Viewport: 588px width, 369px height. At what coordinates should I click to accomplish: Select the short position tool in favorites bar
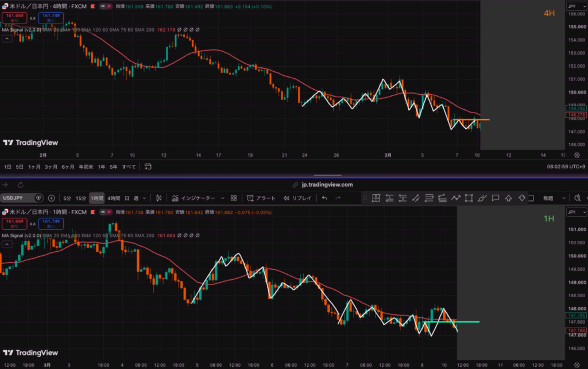coord(403,198)
